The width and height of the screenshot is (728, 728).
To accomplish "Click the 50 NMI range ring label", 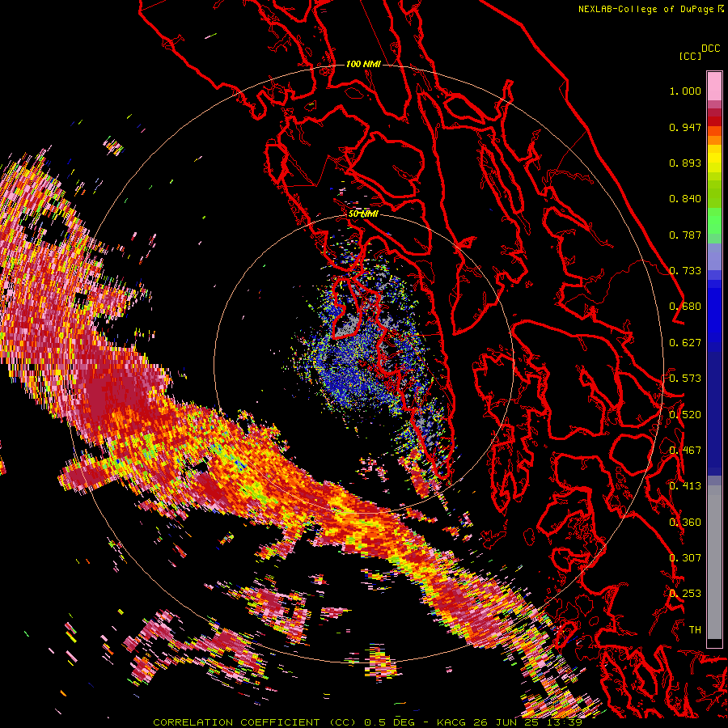I will [363, 214].
